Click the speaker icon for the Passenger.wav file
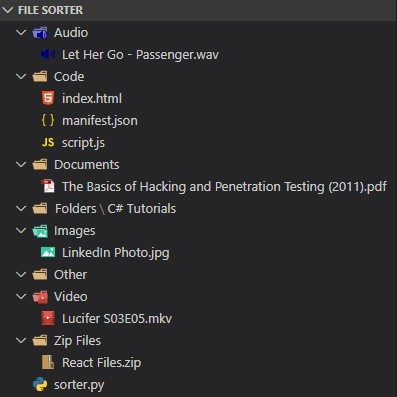Image resolution: width=397 pixels, height=397 pixels. [x=48, y=54]
